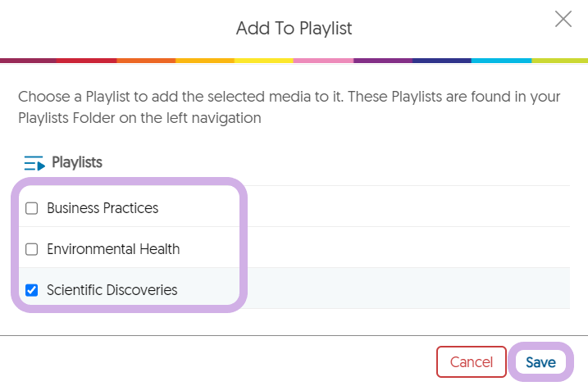Check the Business Practices checkbox
The image size is (588, 386).
pos(32,208)
